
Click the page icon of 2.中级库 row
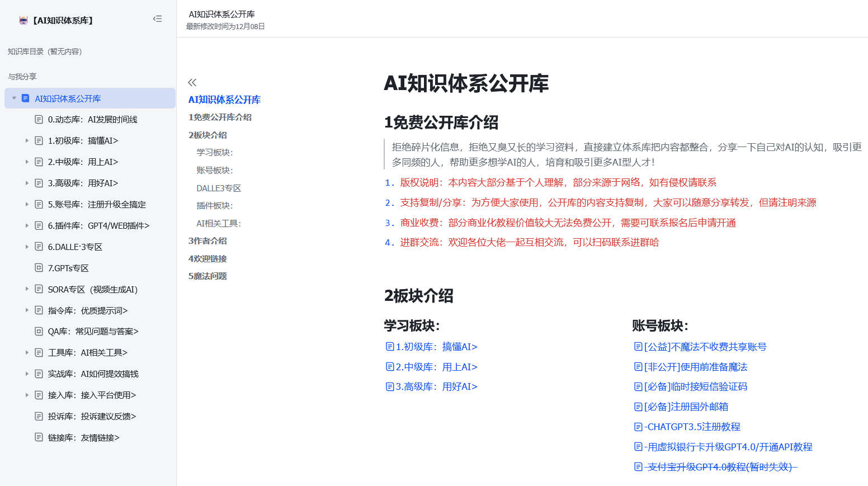pos(39,162)
